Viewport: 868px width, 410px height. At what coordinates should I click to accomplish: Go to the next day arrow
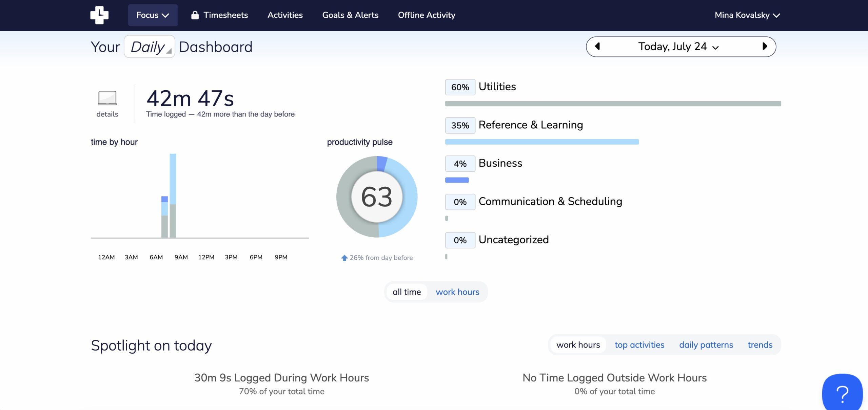pyautogui.click(x=765, y=46)
